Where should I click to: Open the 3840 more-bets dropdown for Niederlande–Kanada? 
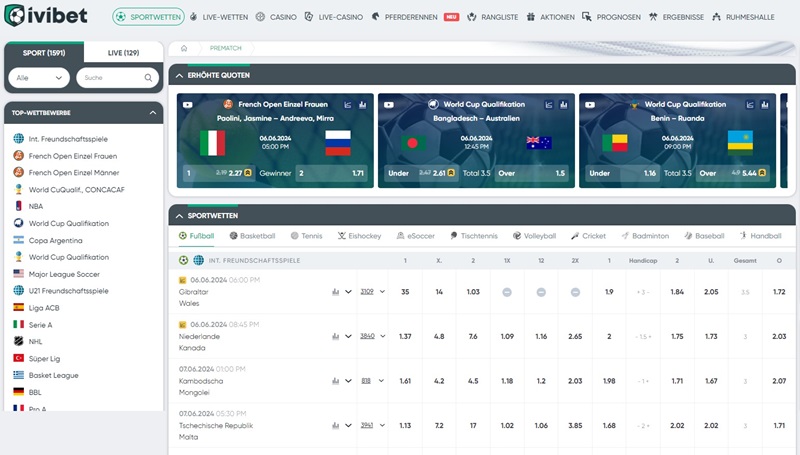372,336
